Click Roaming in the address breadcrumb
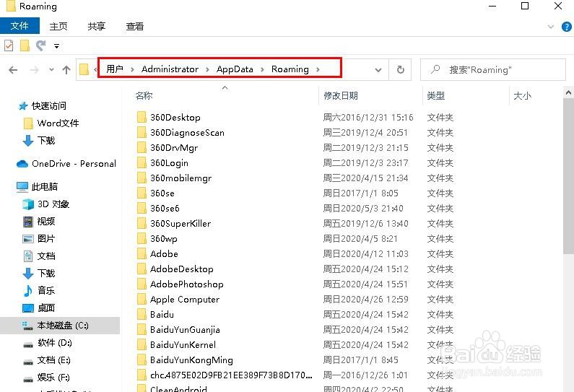 tap(290, 69)
